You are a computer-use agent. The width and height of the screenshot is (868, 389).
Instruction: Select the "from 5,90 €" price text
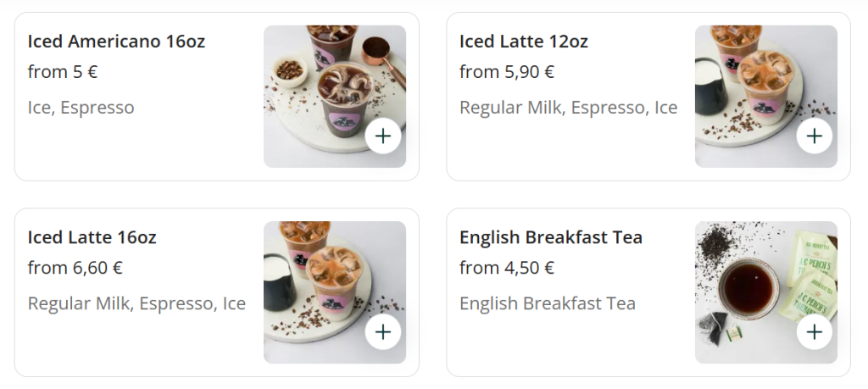[506, 72]
